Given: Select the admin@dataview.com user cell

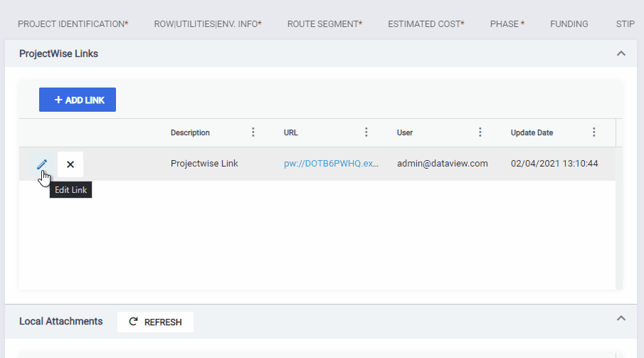Looking at the screenshot, I should pos(443,164).
